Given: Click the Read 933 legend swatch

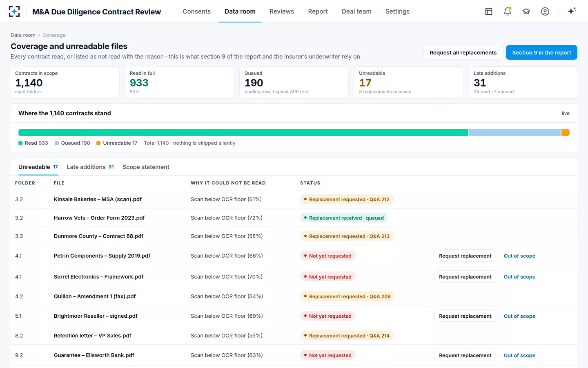Looking at the screenshot, I should click(20, 143).
